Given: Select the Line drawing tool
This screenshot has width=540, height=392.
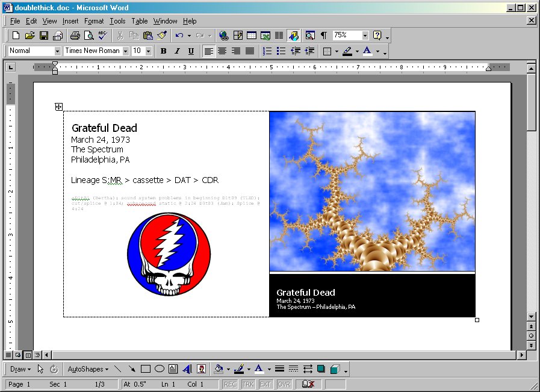Looking at the screenshot, I should tap(117, 369).
